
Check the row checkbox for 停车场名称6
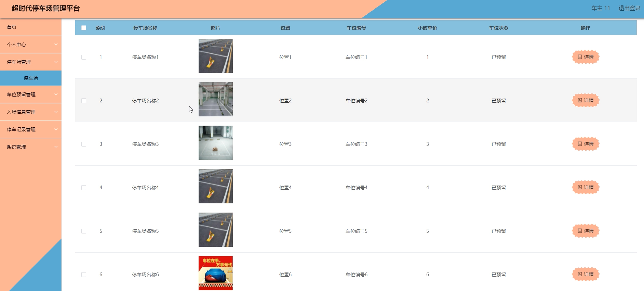coord(84,275)
